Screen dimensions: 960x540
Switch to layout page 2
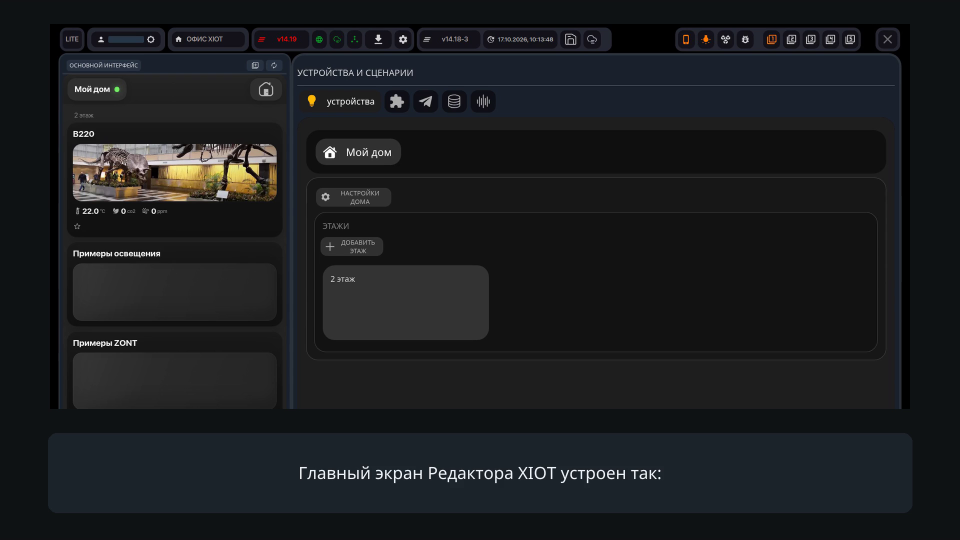click(x=791, y=39)
